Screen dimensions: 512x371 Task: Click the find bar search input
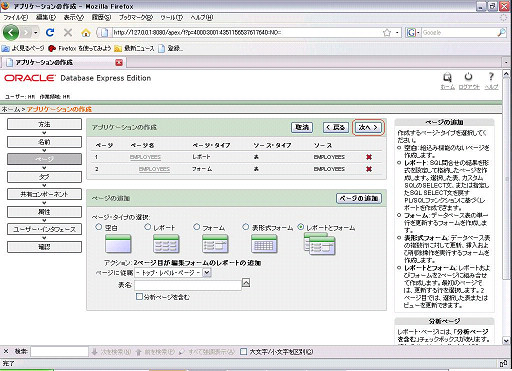[x=59, y=351]
